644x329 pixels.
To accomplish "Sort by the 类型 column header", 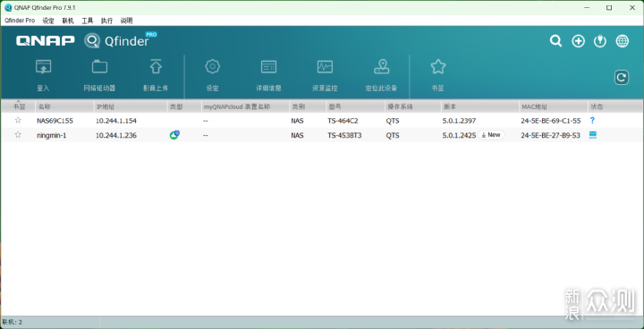I will click(x=184, y=106).
